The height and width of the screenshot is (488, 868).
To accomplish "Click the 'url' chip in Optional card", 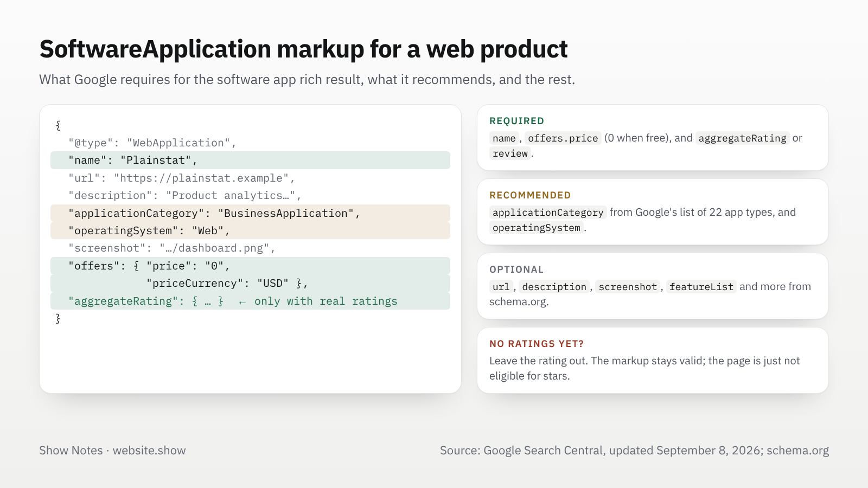I will tap(501, 287).
